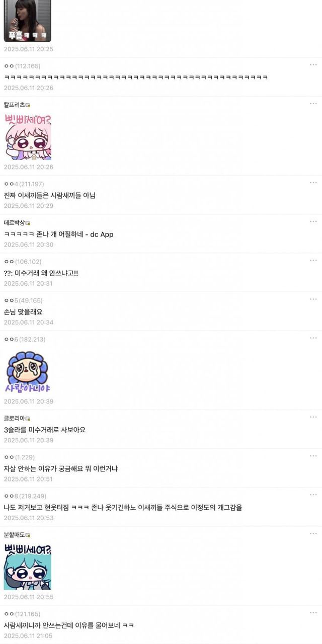The image size is (322, 644).
Task: Open the blue-haired 삣삐세여 sticker
Action: (x=28, y=567)
